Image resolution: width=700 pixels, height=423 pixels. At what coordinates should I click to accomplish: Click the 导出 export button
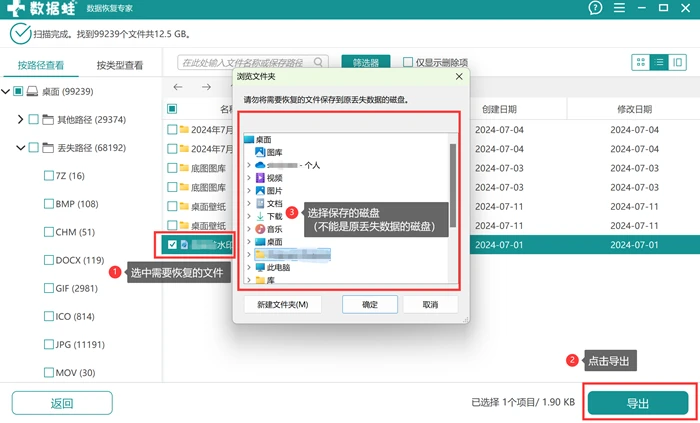coord(638,403)
